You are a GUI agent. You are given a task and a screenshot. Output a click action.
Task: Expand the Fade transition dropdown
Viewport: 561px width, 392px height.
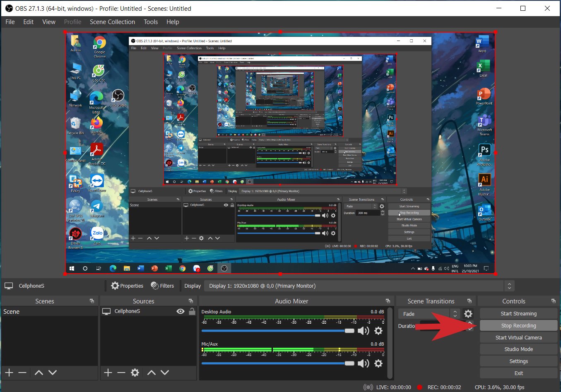(x=455, y=314)
